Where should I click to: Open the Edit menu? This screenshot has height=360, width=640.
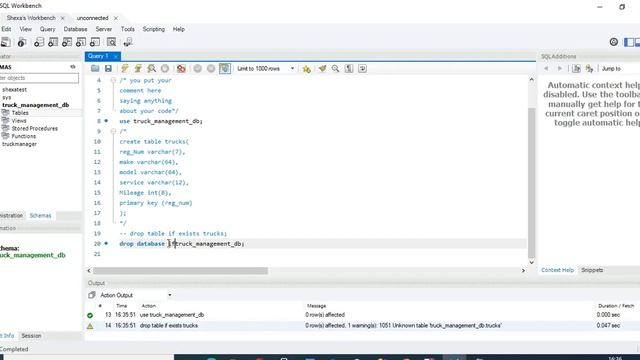click(6, 29)
